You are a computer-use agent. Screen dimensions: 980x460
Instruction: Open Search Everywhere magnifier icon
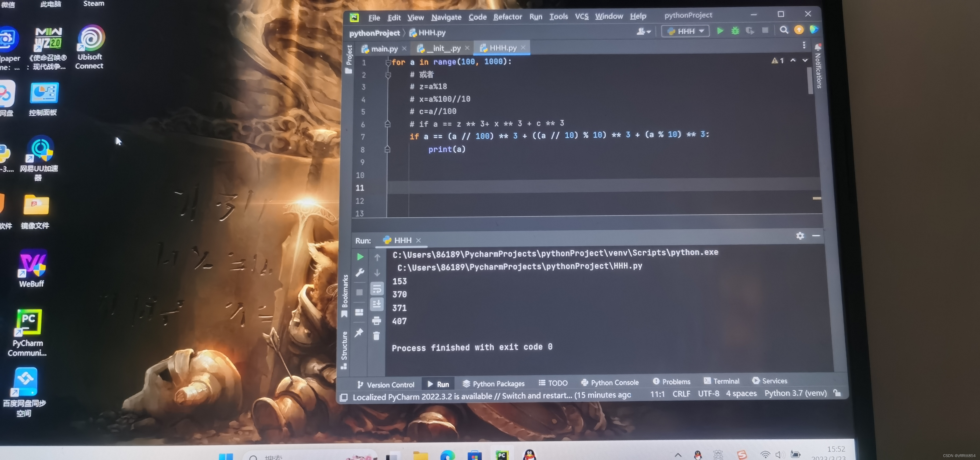click(x=784, y=30)
